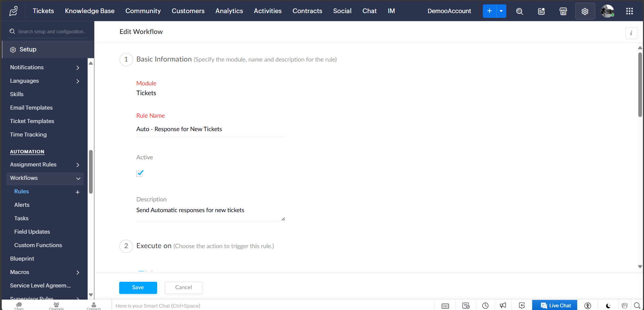Click the Rule Name input field
Image resolution: width=644 pixels, height=310 pixels.
(x=211, y=129)
